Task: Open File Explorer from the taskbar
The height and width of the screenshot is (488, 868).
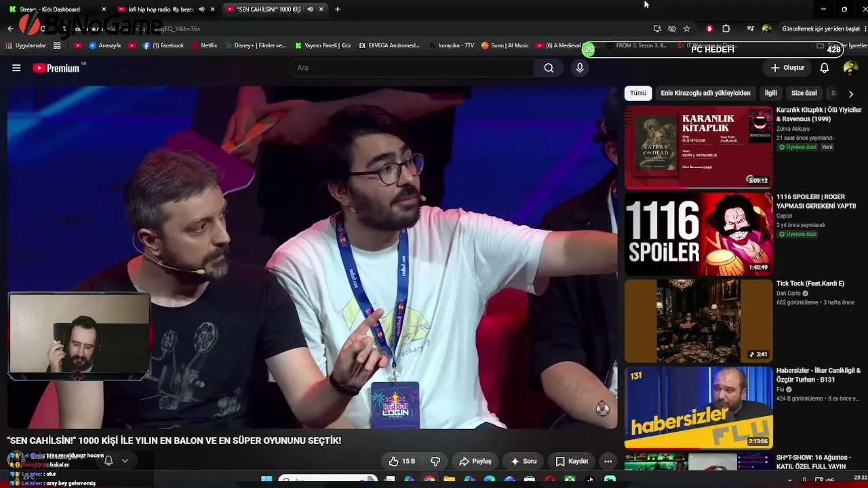Action: pos(449,480)
